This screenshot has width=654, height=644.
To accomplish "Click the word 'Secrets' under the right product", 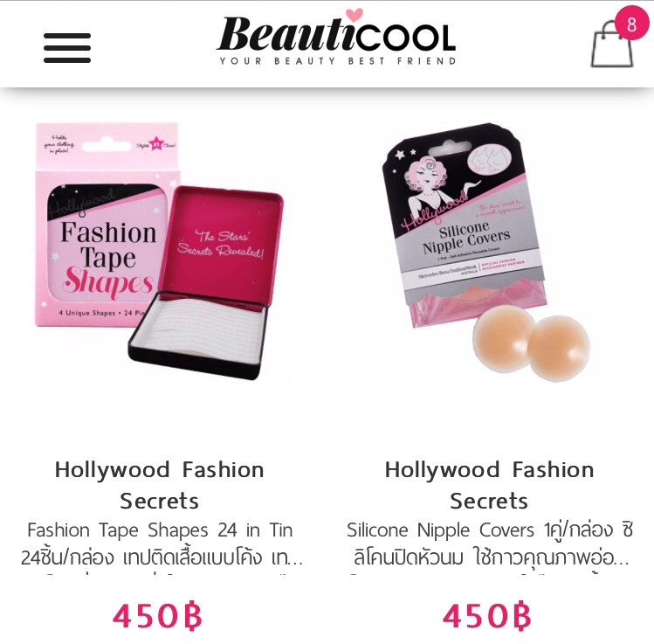I will (x=489, y=501).
